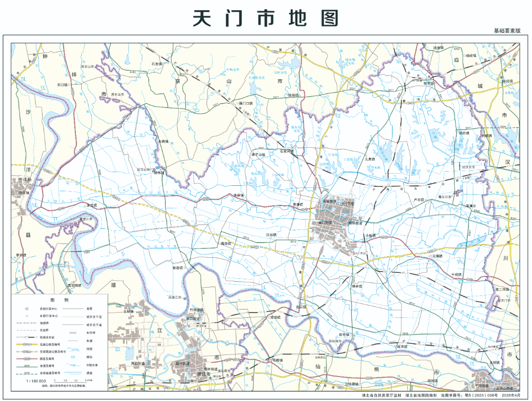Click the 基础要素版 version label

[x=507, y=31]
